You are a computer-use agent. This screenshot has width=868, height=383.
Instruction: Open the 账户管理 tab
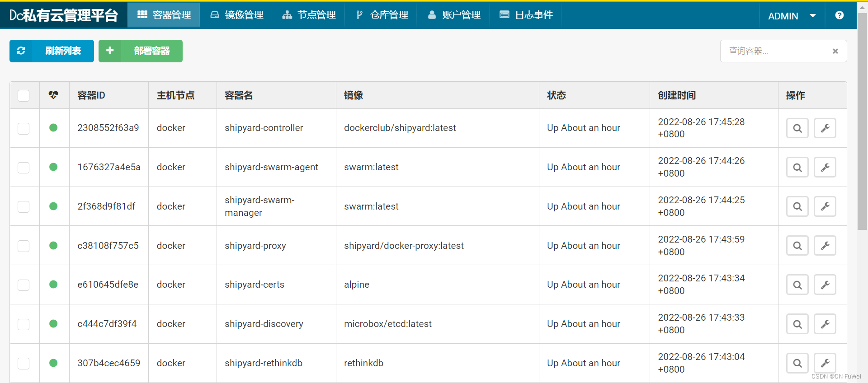pos(454,15)
